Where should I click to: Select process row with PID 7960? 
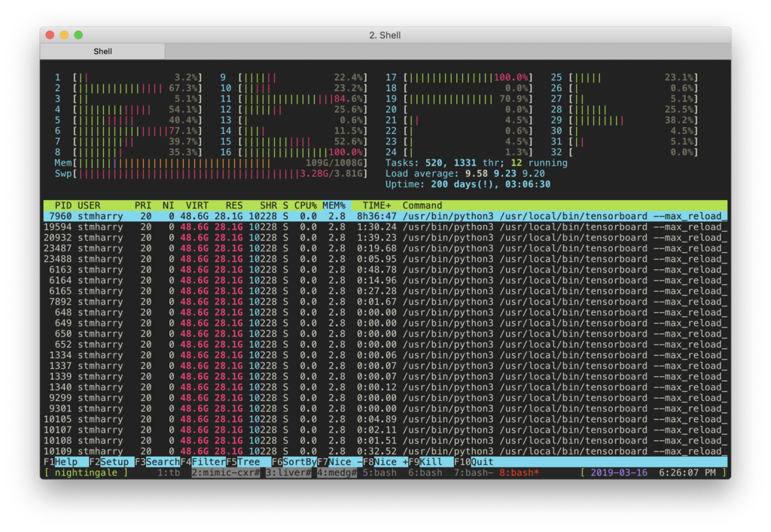(385, 216)
